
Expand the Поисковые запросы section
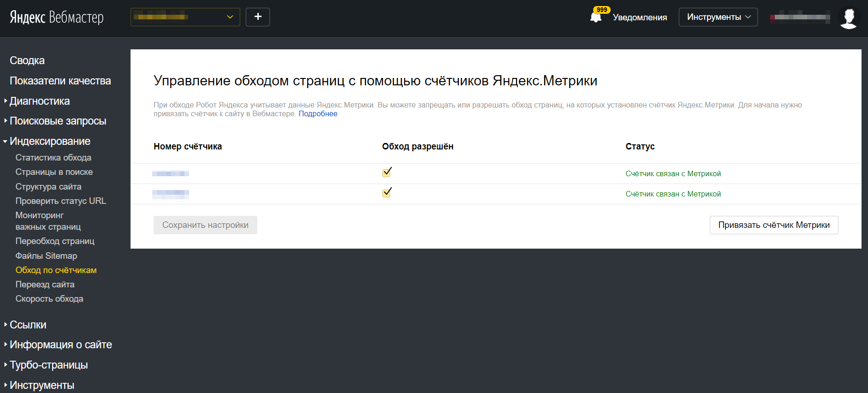coord(58,121)
